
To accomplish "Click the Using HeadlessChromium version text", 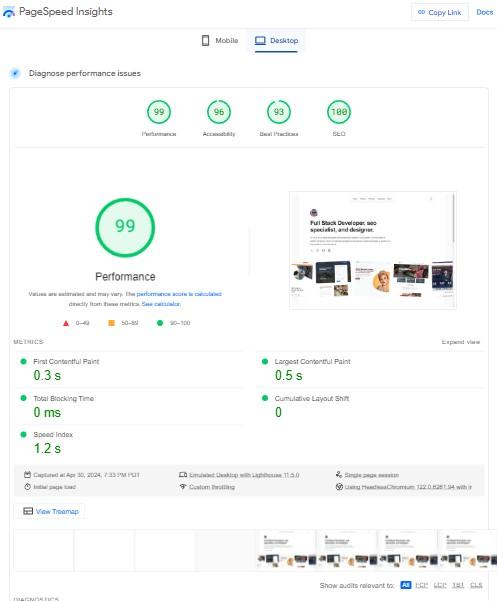I will pos(408,487).
